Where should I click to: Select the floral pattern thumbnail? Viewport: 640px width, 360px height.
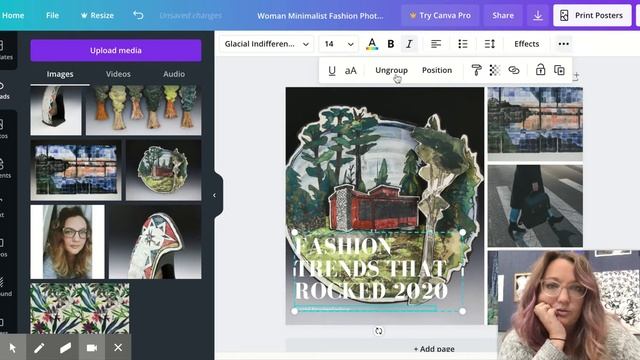pyautogui.click(x=80, y=309)
